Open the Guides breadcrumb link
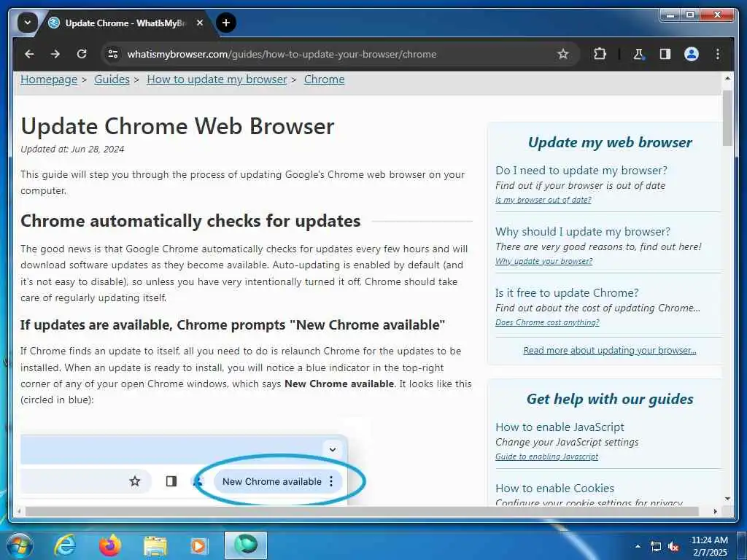Screen dimensions: 747x560 pyautogui.click(x=112, y=79)
